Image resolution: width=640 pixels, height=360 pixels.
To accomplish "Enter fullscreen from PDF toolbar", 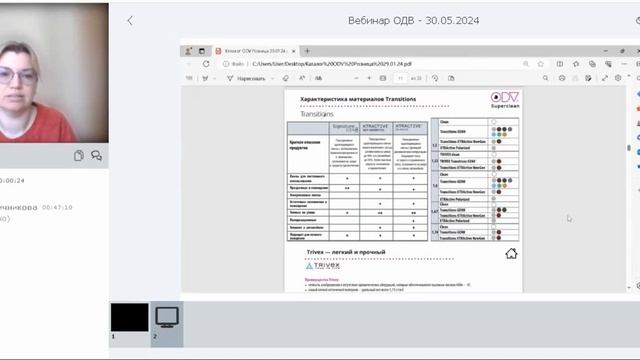I will [x=604, y=78].
